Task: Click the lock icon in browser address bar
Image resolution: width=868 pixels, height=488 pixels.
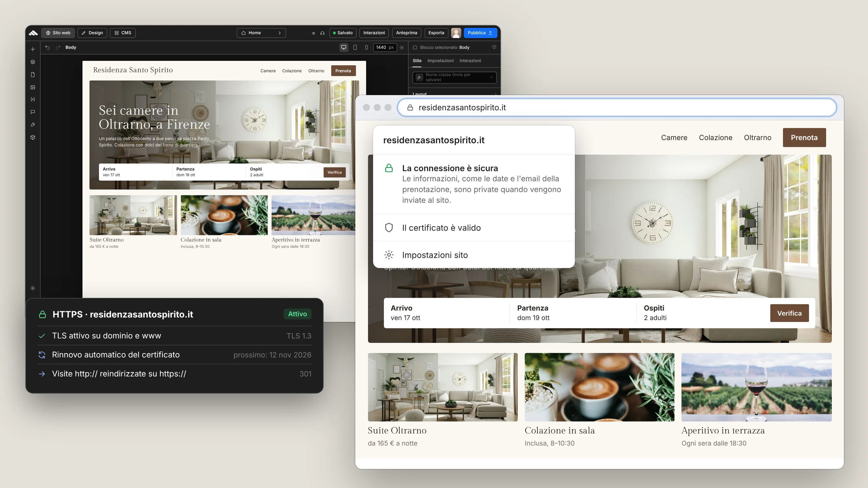Action: click(410, 107)
